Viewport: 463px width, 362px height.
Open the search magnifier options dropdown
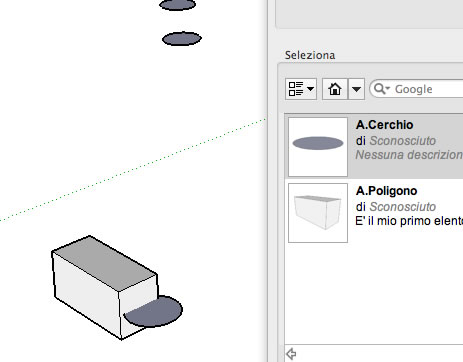tap(382, 89)
